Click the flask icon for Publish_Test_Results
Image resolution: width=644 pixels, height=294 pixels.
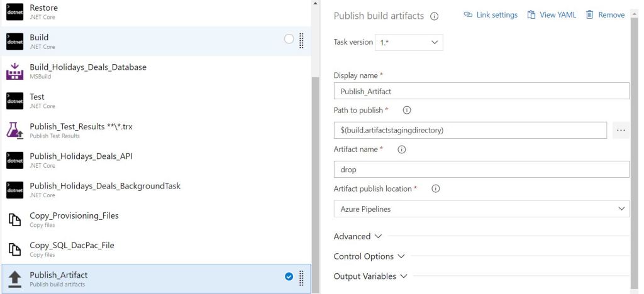tap(15, 131)
